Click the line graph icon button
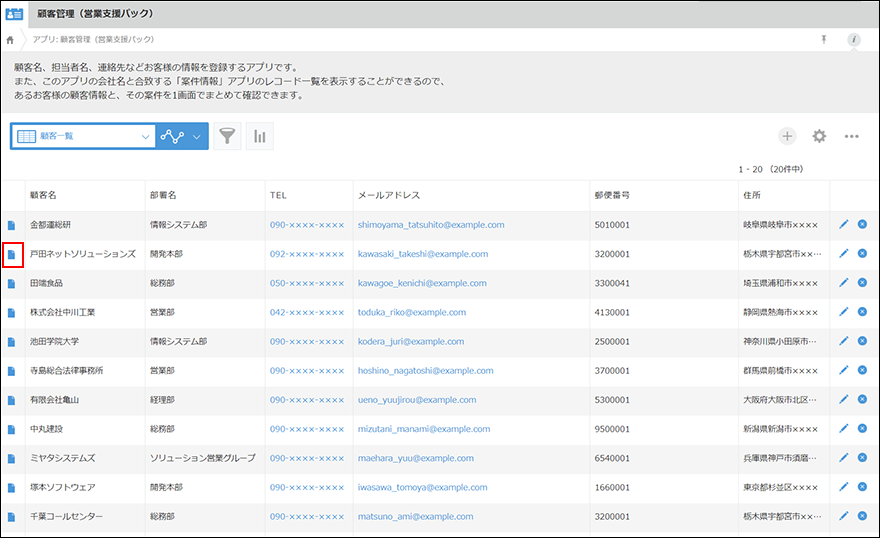This screenshot has width=880, height=538. (172, 136)
